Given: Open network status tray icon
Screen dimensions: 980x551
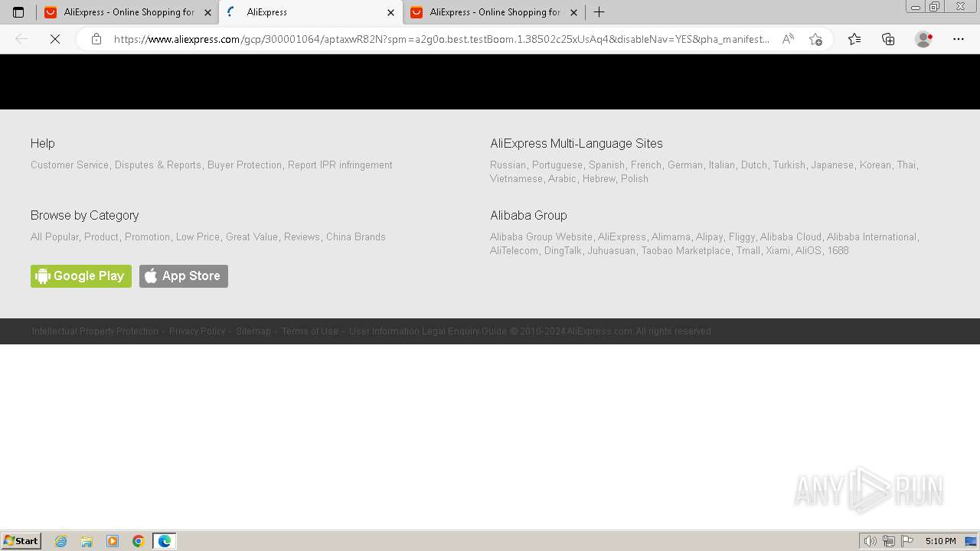Looking at the screenshot, I should 888,541.
